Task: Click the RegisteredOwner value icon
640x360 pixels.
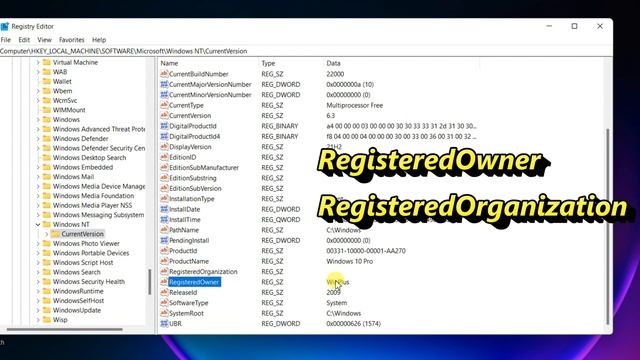Action: (x=164, y=282)
